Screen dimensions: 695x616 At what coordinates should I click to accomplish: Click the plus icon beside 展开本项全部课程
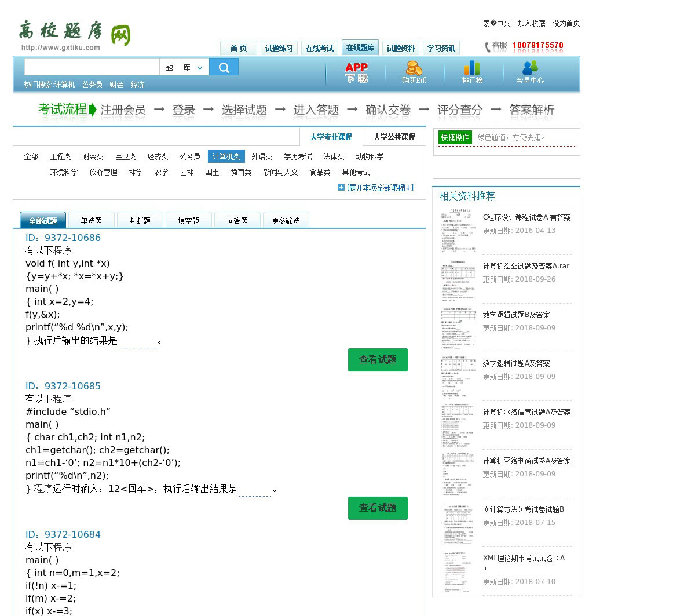[341, 188]
